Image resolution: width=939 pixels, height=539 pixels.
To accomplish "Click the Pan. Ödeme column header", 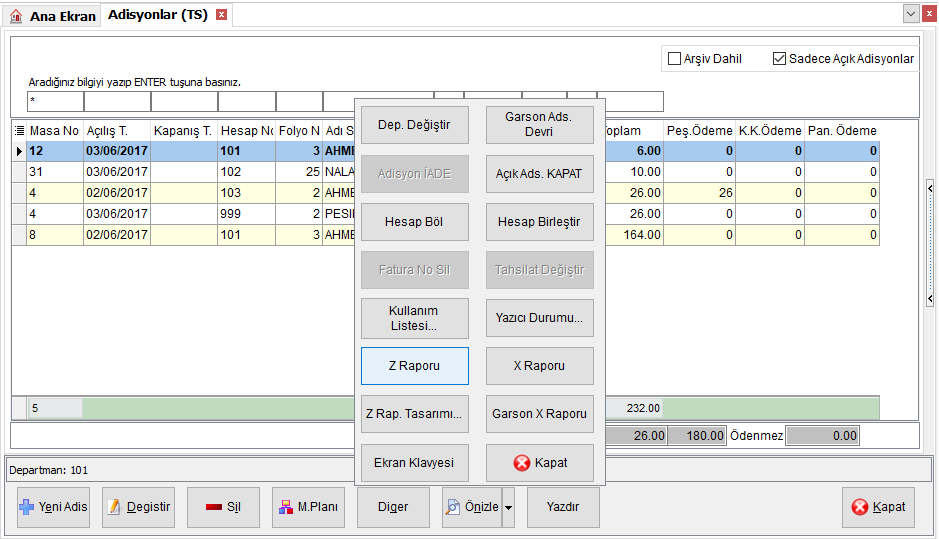I will [x=842, y=131].
